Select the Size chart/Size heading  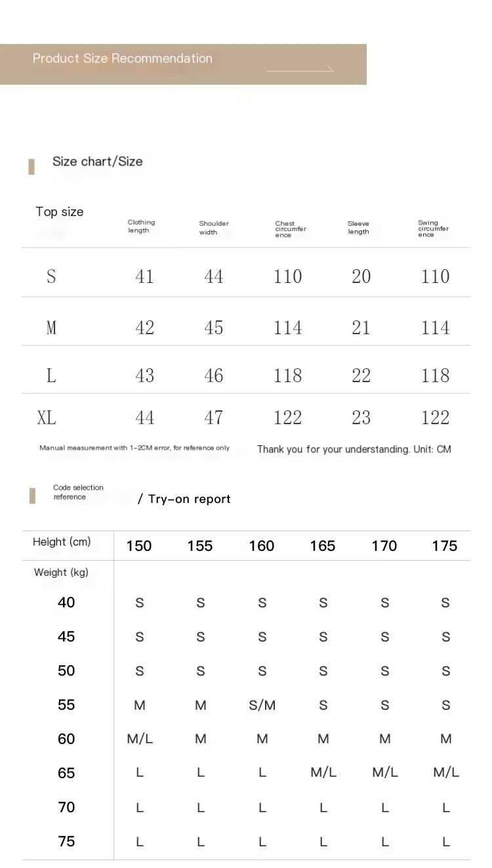click(x=97, y=162)
